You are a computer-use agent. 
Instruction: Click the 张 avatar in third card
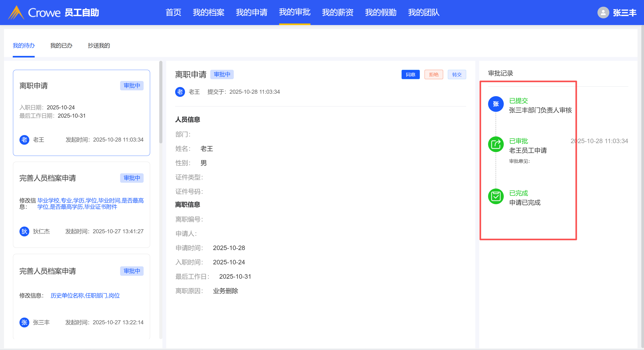(x=24, y=322)
